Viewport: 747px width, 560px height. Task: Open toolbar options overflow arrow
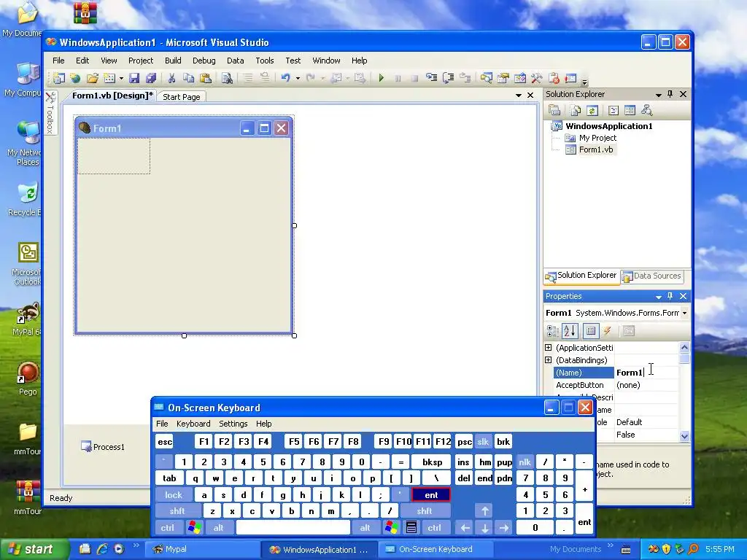(584, 82)
